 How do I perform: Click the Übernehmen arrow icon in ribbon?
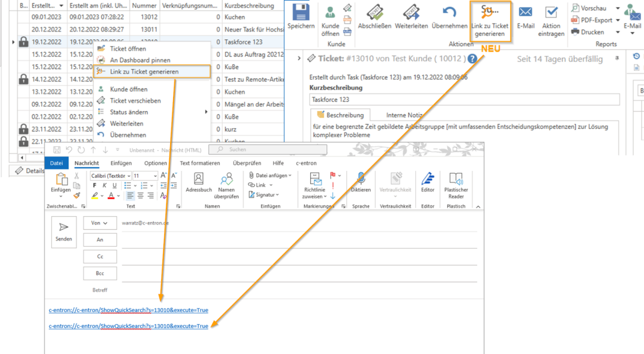[x=449, y=13]
